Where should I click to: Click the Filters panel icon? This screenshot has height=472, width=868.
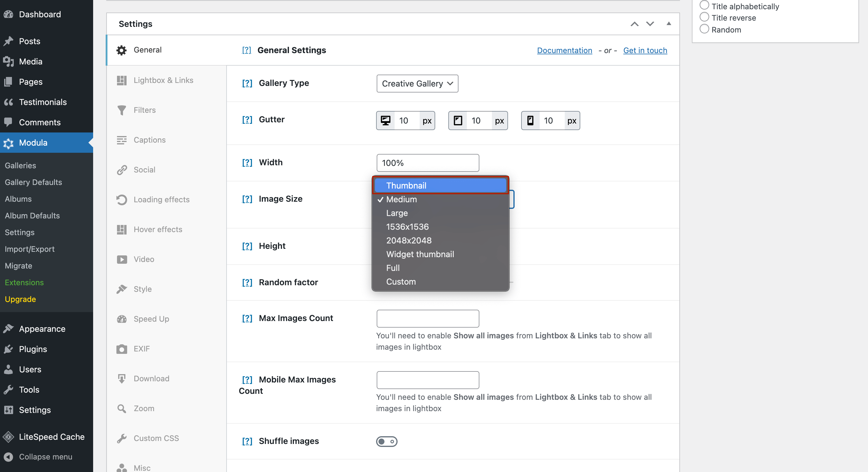121,110
